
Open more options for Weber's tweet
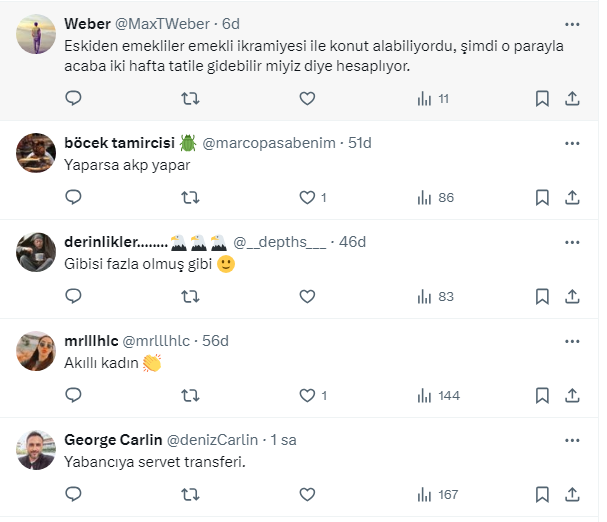click(572, 23)
